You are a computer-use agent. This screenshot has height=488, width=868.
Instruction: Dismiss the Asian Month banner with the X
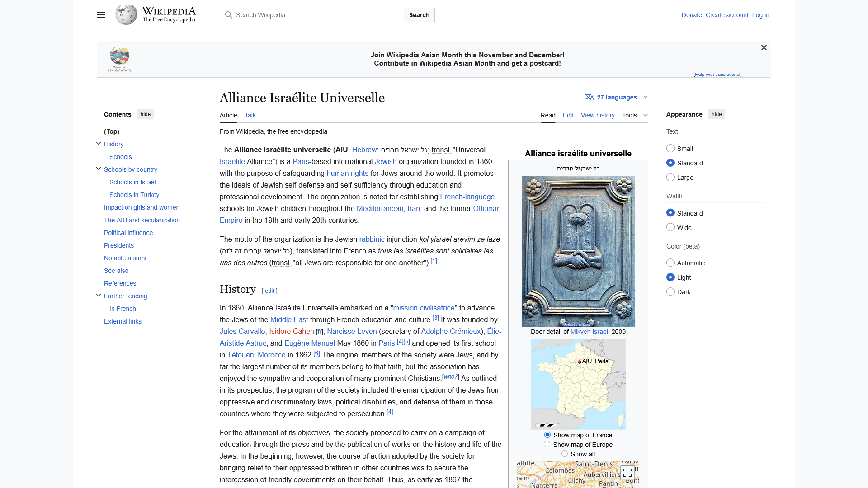pos(764,47)
